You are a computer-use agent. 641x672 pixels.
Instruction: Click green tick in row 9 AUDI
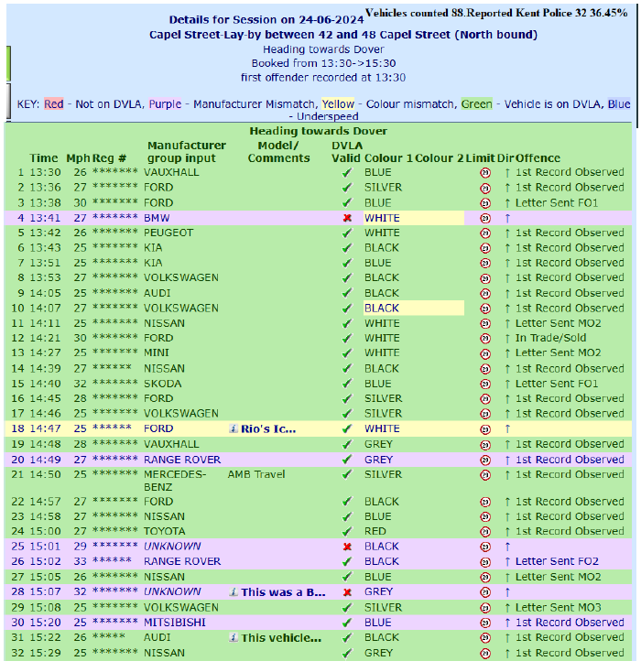(347, 293)
